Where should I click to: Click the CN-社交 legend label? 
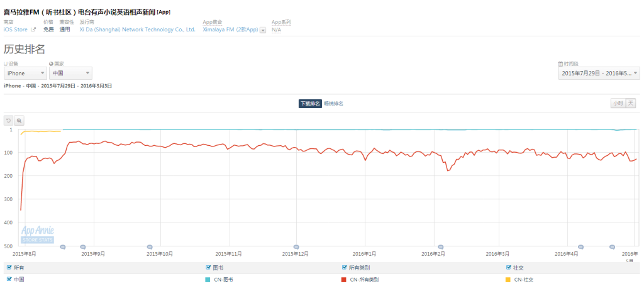click(x=524, y=280)
